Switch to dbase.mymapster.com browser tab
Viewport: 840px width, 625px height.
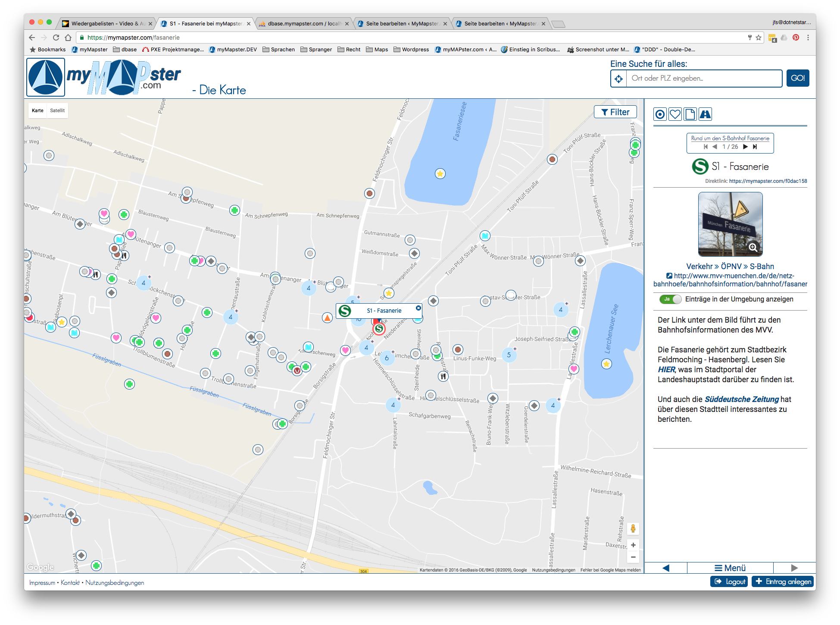[x=304, y=24]
